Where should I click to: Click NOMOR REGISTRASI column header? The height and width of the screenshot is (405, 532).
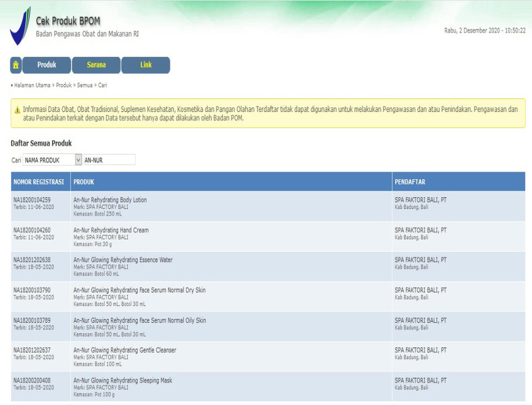click(x=38, y=182)
